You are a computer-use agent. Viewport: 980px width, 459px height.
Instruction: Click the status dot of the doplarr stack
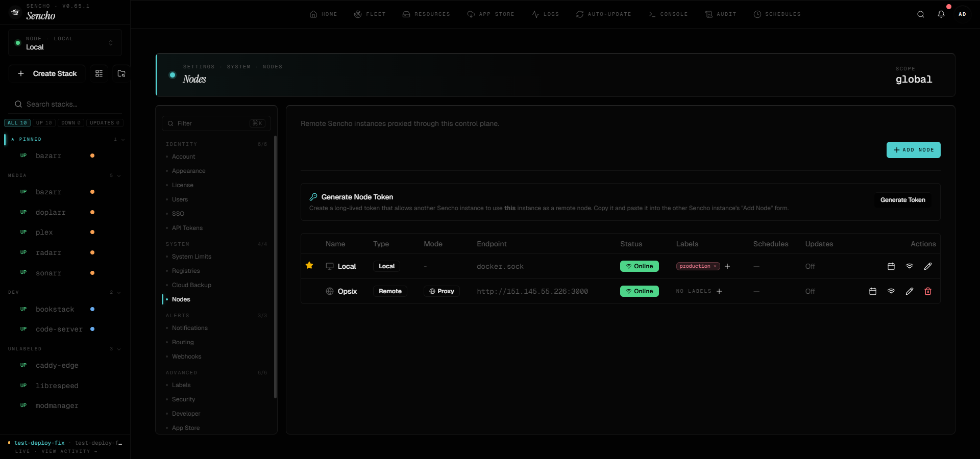tap(92, 212)
